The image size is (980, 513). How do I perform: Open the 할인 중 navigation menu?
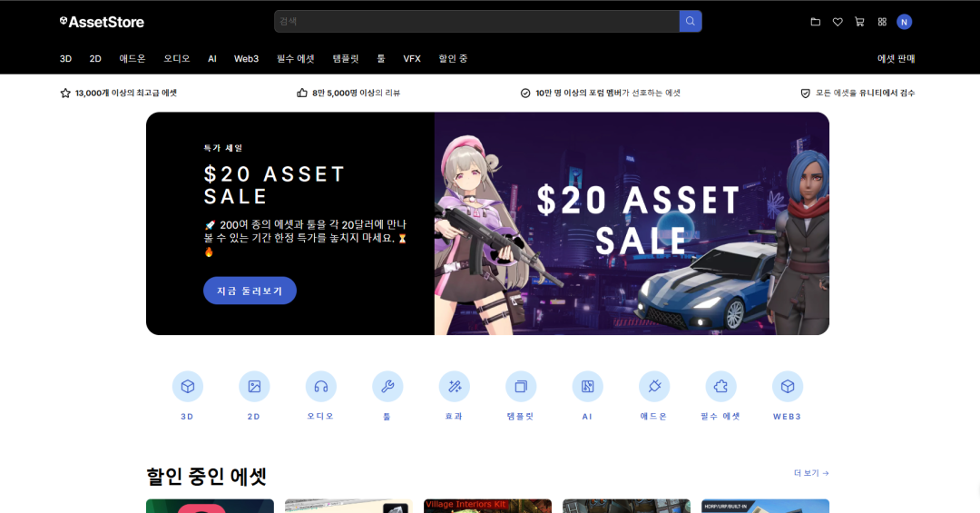click(453, 59)
